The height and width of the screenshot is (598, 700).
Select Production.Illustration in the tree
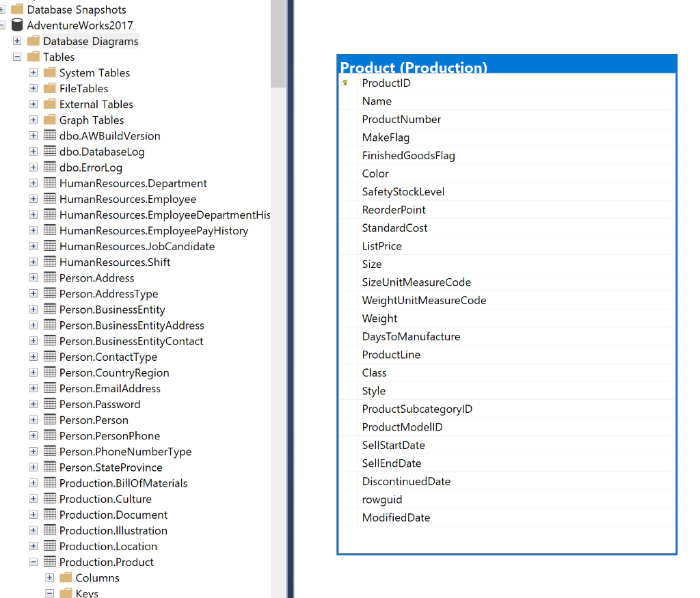[113, 530]
